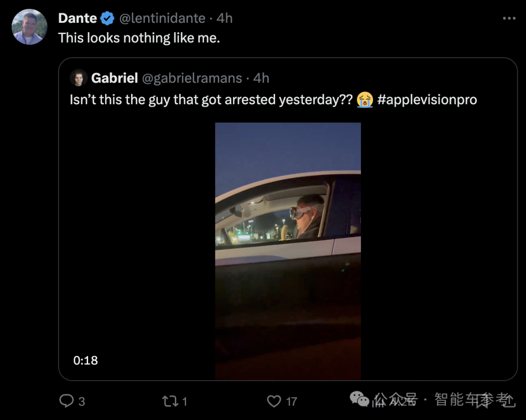Play the quoted video of the car

click(x=288, y=250)
